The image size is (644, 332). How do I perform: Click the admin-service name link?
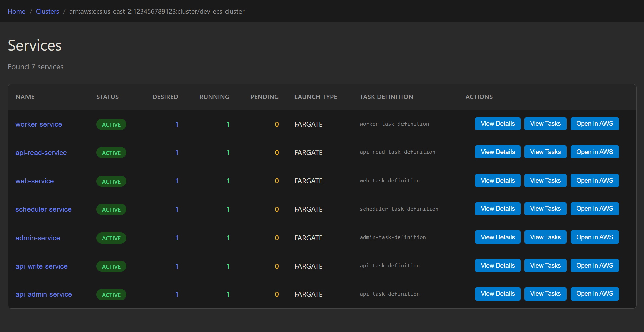coord(38,238)
